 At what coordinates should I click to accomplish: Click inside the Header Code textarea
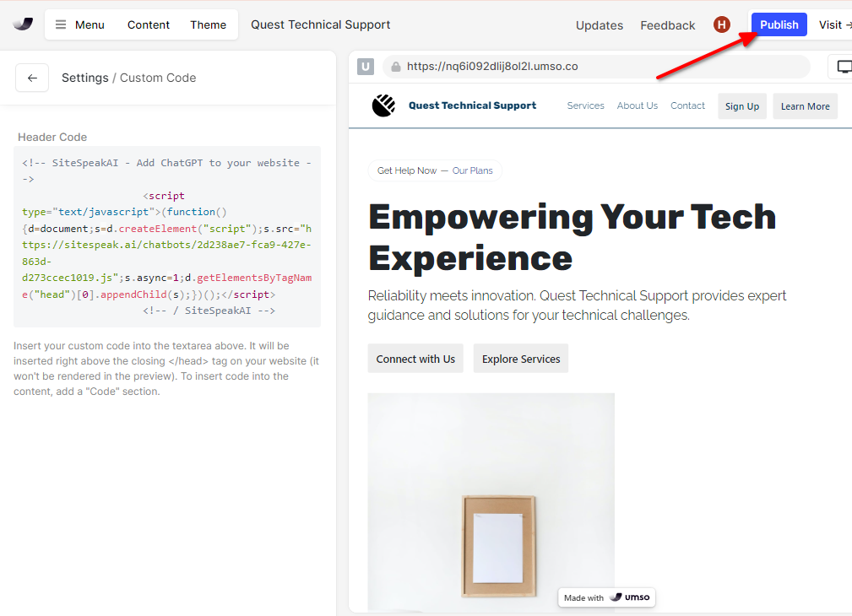(167, 236)
